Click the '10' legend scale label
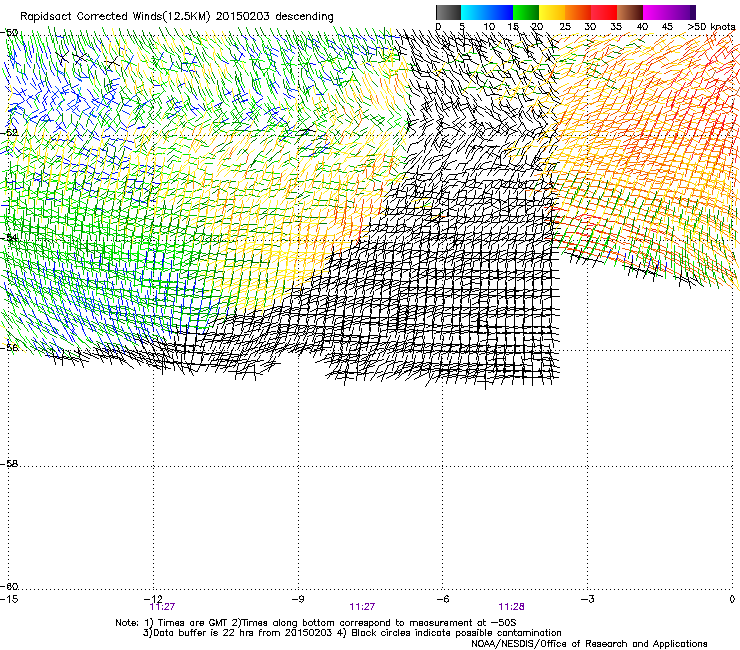Screen dimensions: 740x650 pos(489,27)
